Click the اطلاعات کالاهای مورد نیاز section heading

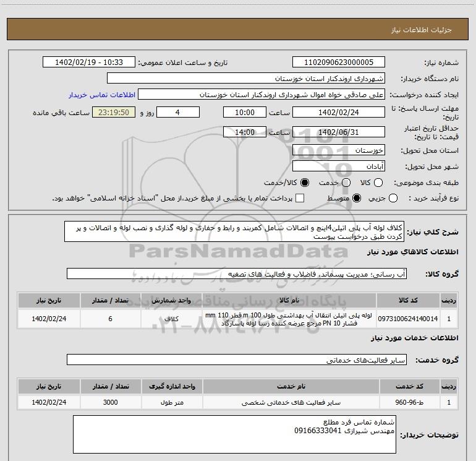click(412, 252)
